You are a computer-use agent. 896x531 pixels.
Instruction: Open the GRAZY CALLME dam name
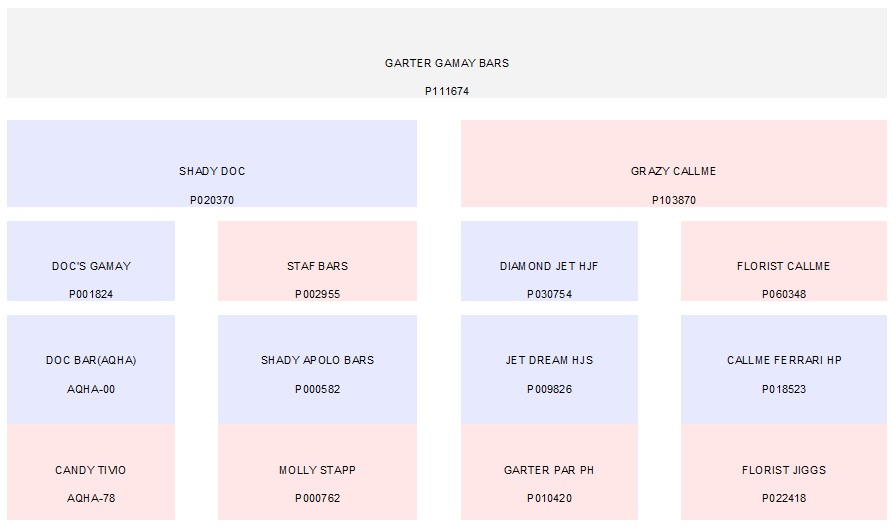click(673, 172)
